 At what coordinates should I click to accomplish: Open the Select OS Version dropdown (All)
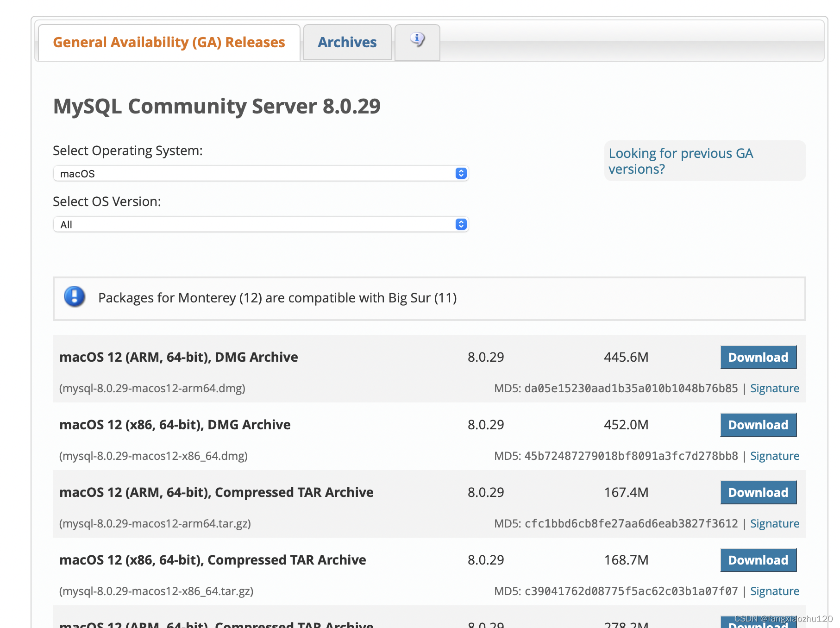pyautogui.click(x=261, y=224)
